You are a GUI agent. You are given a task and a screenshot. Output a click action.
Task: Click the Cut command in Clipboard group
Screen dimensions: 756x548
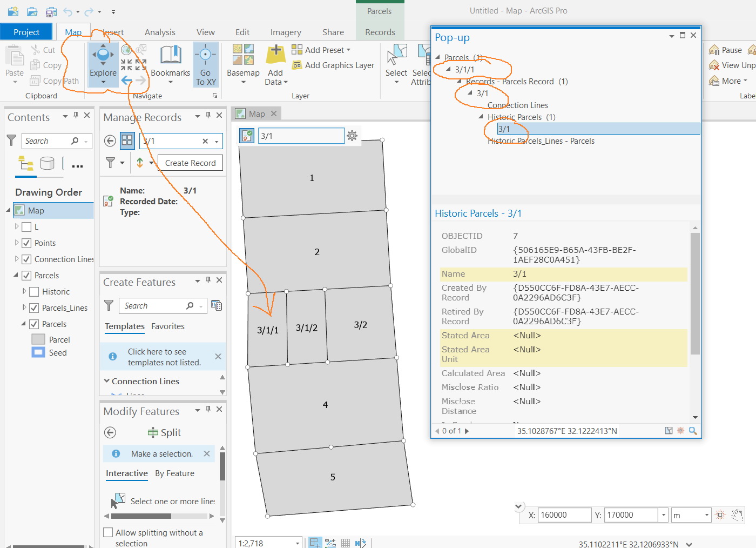(x=43, y=50)
